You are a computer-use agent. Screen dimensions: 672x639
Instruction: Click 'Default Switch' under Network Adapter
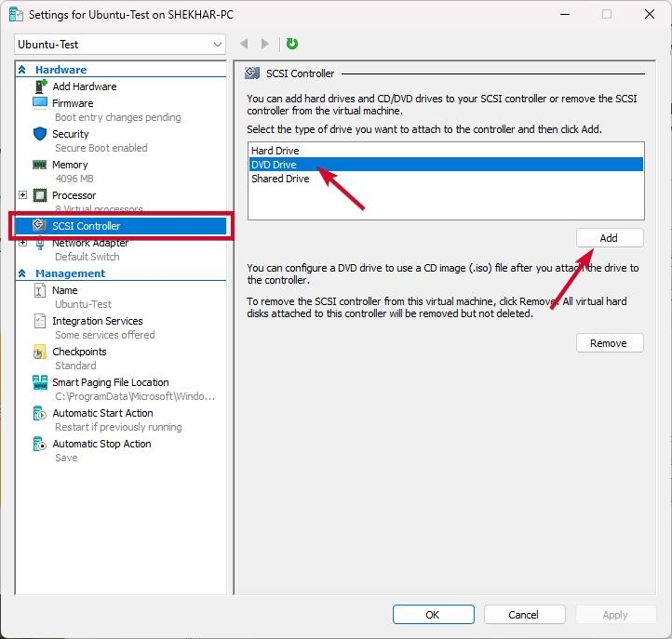tap(87, 257)
